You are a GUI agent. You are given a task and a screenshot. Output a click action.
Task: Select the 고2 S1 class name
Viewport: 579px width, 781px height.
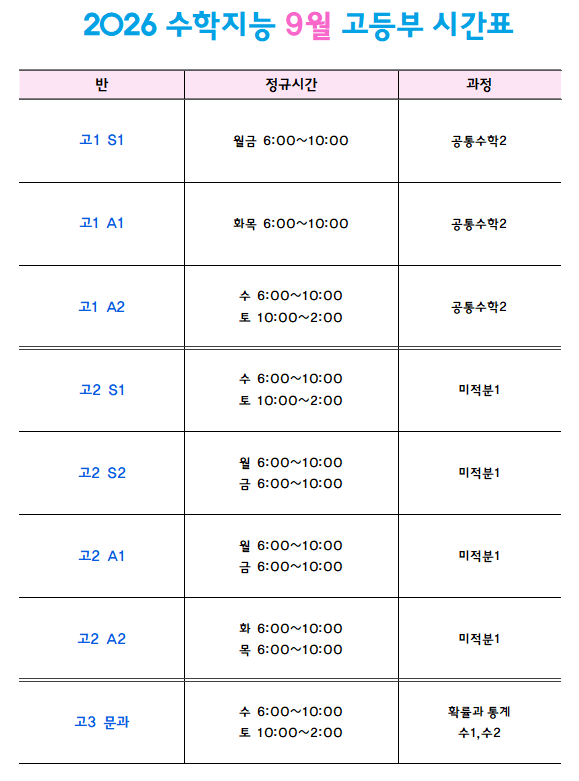pyautogui.click(x=102, y=390)
